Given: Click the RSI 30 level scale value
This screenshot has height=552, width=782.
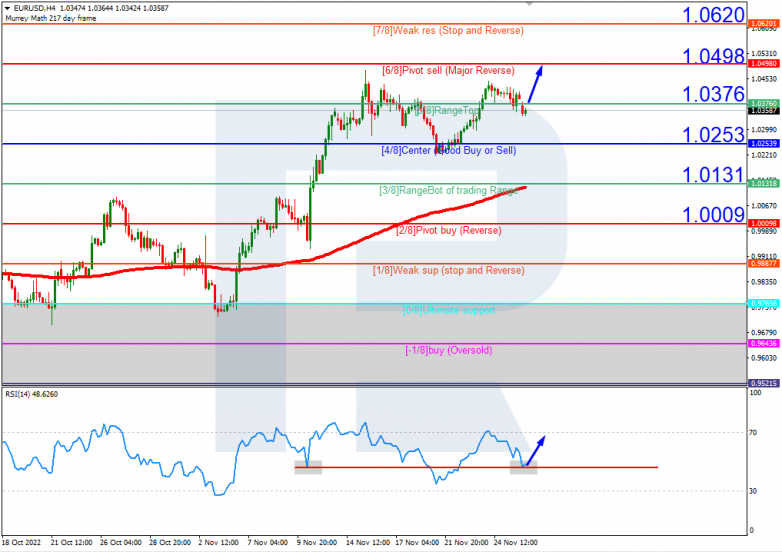Looking at the screenshot, I should click(x=753, y=491).
